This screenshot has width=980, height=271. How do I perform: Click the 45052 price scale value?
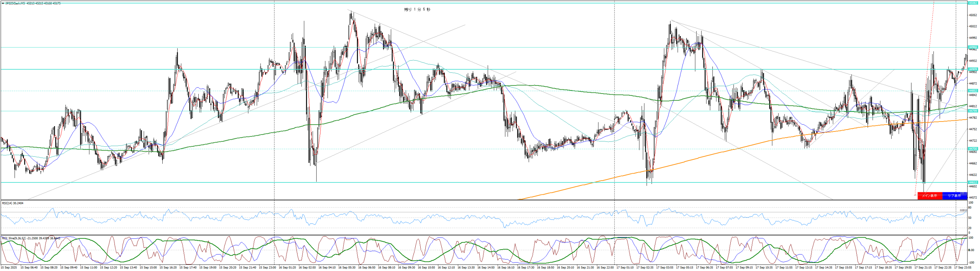click(973, 15)
